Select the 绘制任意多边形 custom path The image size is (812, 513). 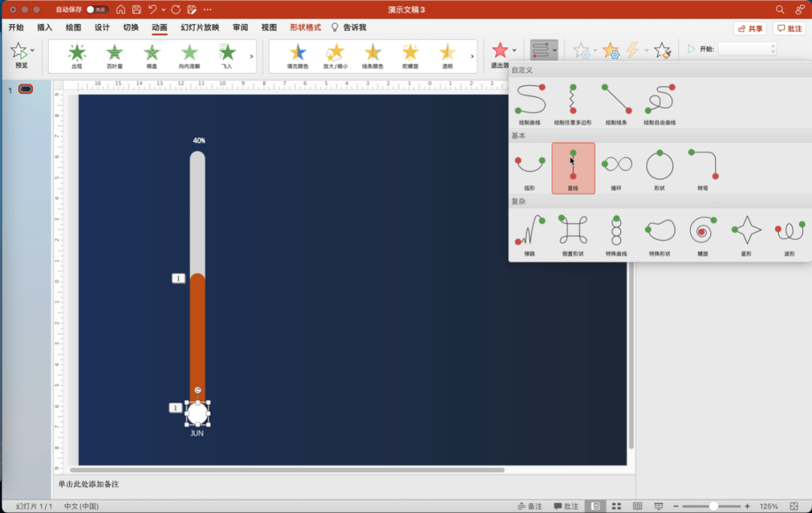point(573,104)
